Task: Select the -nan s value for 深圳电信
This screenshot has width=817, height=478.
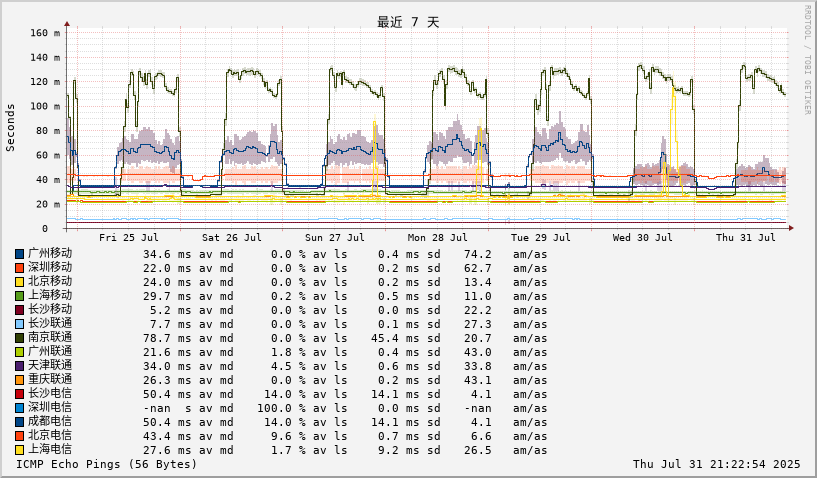Action: (x=167, y=409)
